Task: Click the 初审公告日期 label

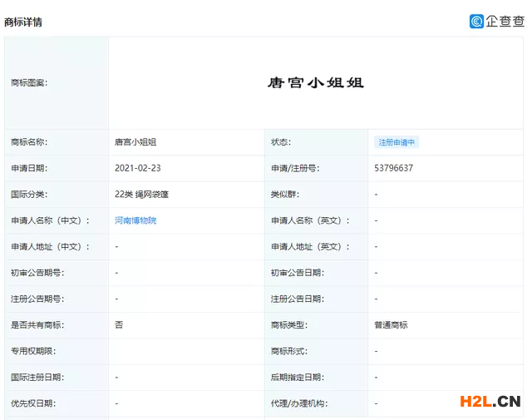Action: tap(298, 273)
